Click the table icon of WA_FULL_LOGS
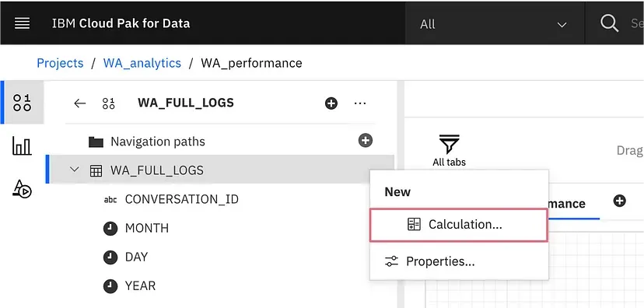 (x=96, y=171)
